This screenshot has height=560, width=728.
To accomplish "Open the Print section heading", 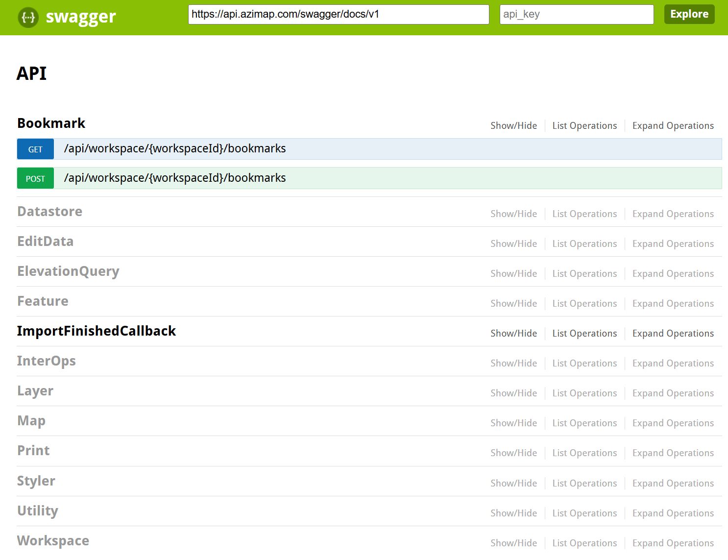I will tap(33, 451).
